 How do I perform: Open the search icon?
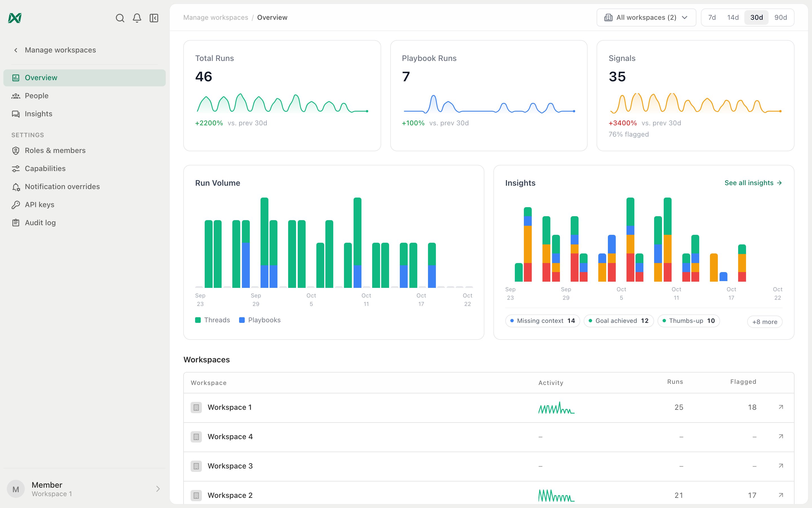120,18
